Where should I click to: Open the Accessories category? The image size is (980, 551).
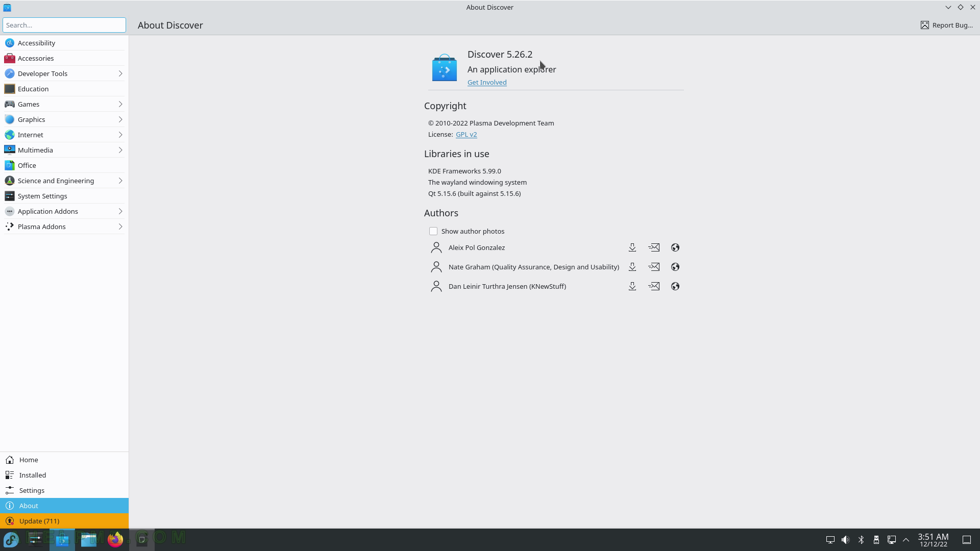pyautogui.click(x=64, y=58)
